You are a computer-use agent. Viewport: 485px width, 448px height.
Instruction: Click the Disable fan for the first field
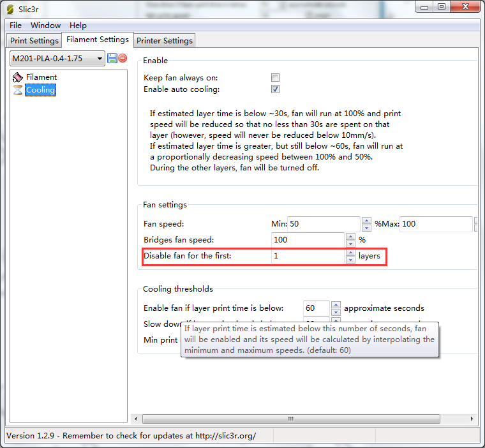pos(308,256)
